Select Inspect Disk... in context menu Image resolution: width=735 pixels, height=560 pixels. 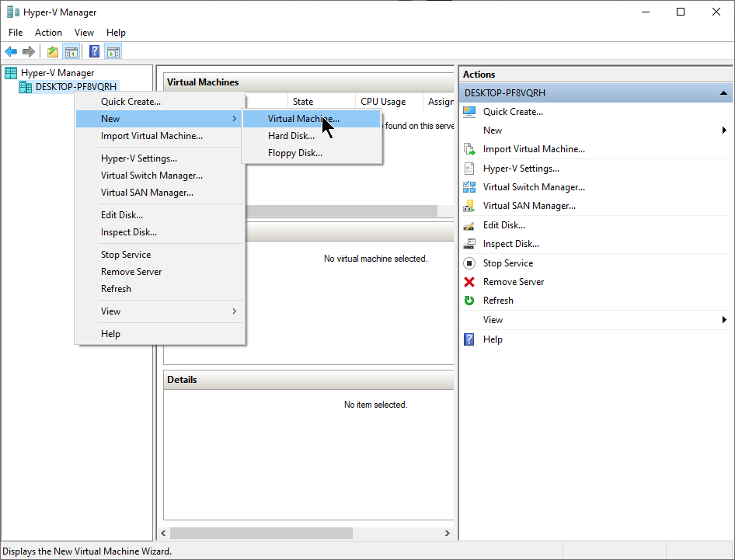pos(160,232)
